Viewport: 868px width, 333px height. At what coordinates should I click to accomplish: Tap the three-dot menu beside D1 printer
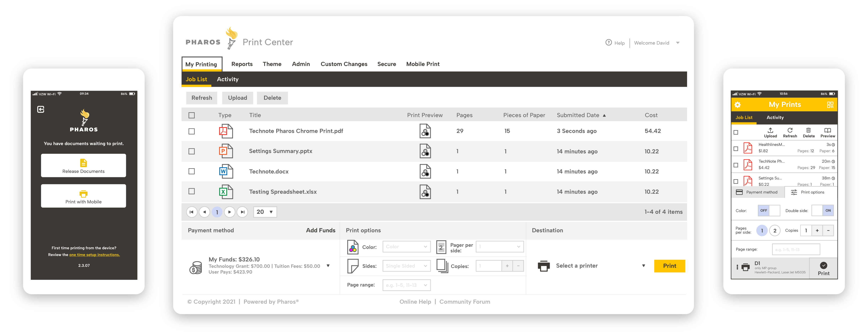(737, 267)
